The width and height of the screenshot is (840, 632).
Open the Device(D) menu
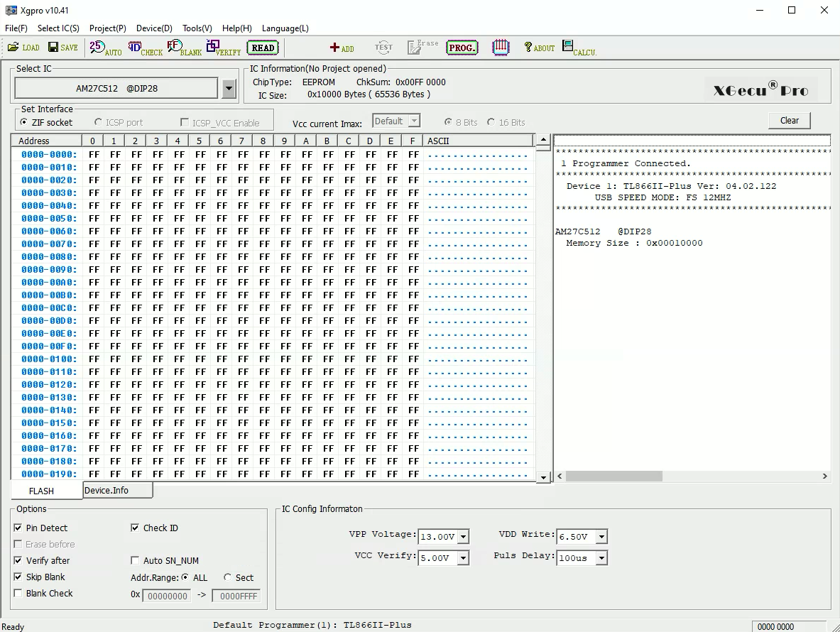[x=154, y=28]
